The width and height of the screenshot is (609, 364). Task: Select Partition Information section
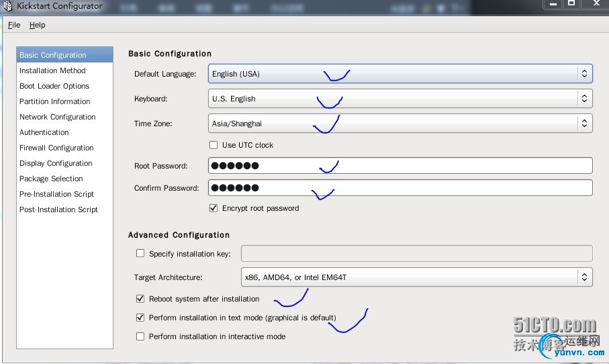click(x=65, y=101)
